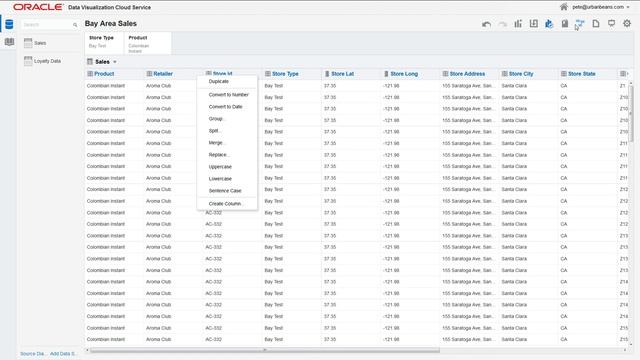This screenshot has width=640, height=360.
Task: Click the magnifier icon in search box
Action: (75, 25)
